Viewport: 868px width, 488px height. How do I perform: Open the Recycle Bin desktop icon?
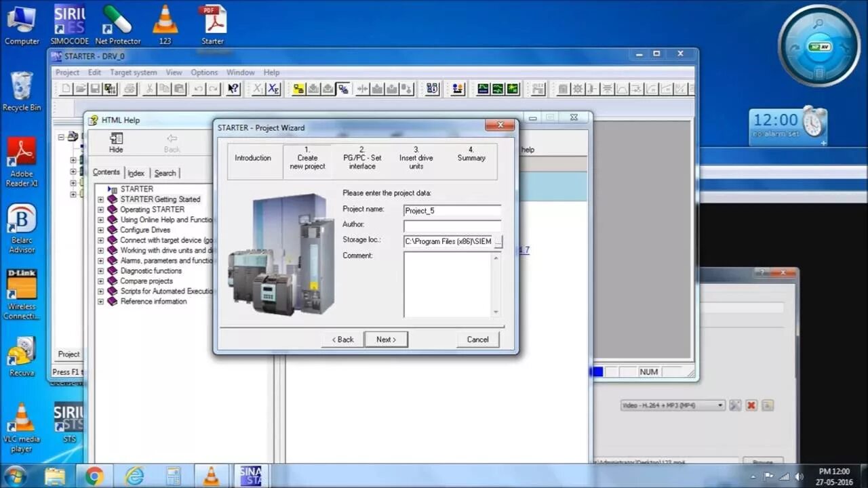click(22, 91)
